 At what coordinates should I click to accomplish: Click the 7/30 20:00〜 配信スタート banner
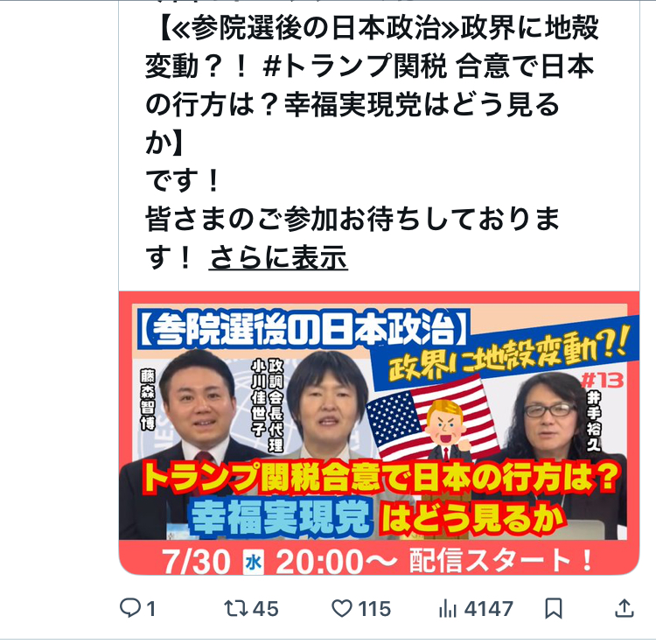pyautogui.click(x=376, y=559)
